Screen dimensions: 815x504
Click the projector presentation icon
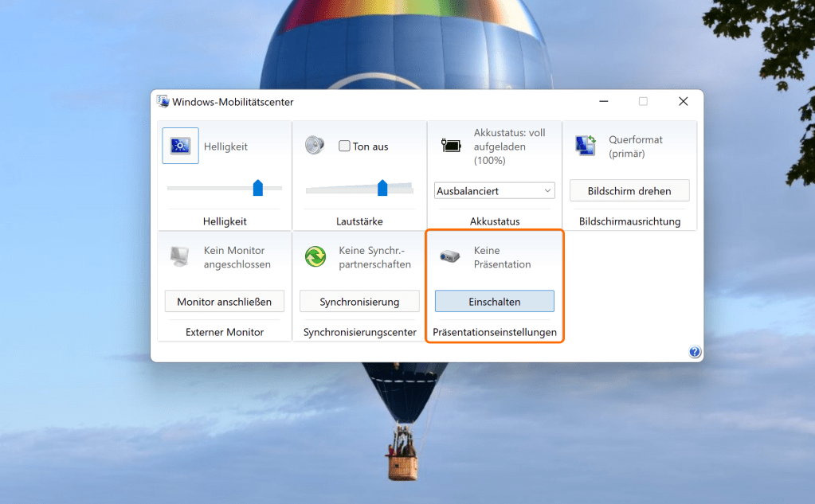tap(450, 256)
